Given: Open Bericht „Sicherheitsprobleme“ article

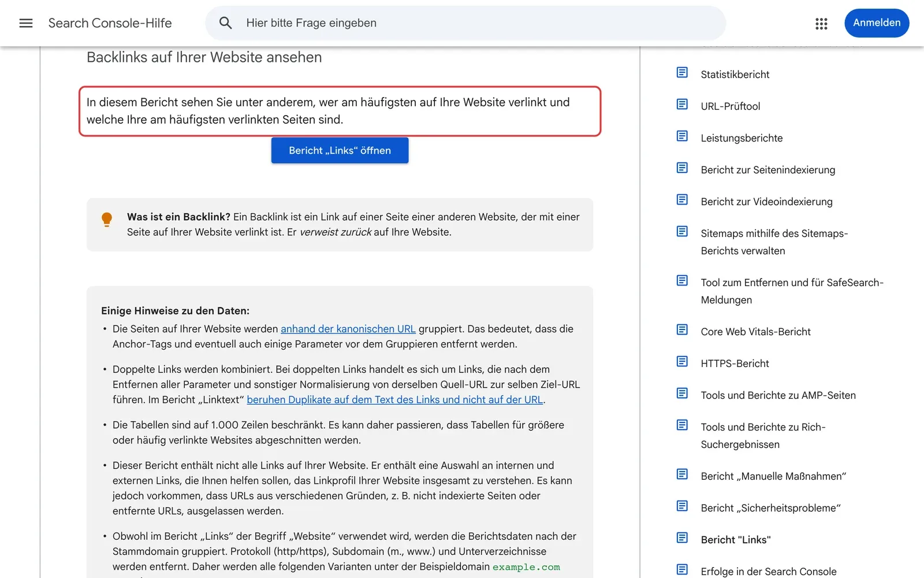Looking at the screenshot, I should 771,508.
